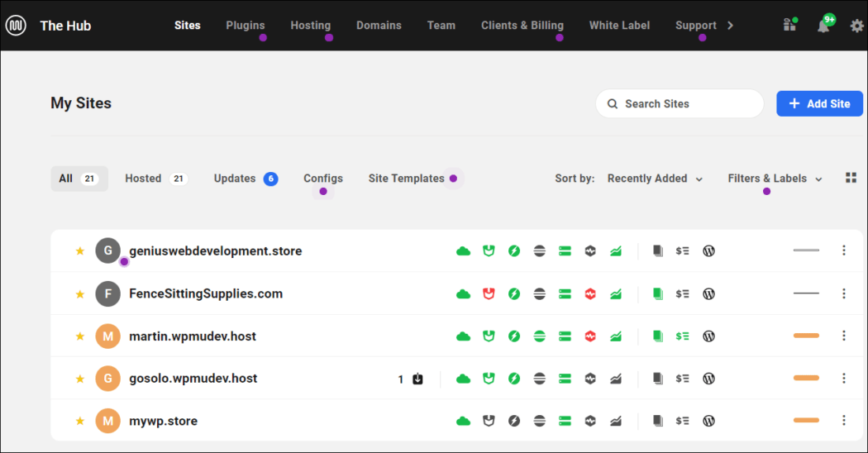Click green striped-circle SEO icon for martin.wpmudev.host
Viewport: 868px width, 453px height.
(x=540, y=336)
